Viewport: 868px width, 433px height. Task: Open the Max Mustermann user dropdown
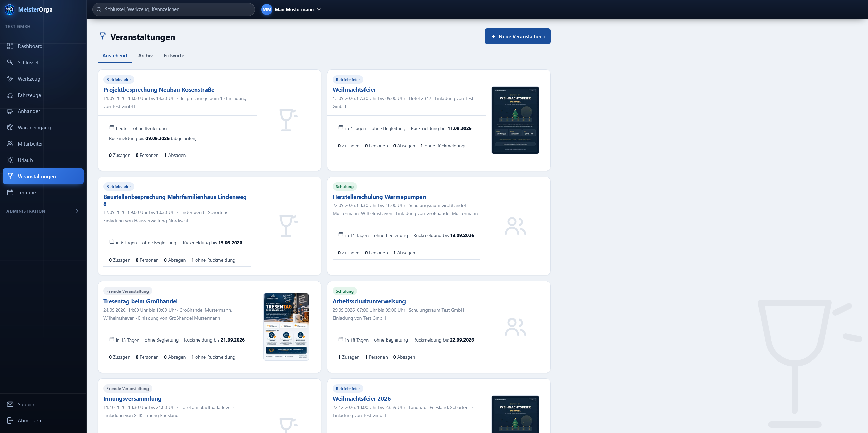291,9
